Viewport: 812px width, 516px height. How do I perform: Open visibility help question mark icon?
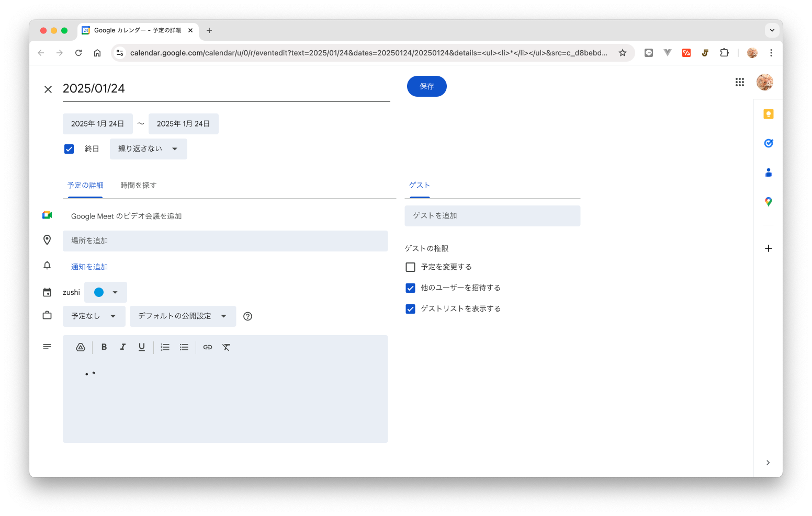[248, 316]
